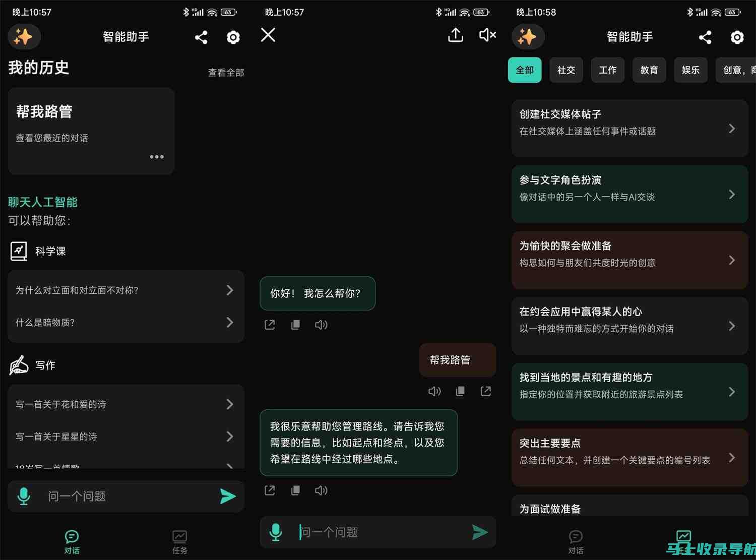Expand 突出主要要点 chevron
Viewport: 756px width, 560px height.
tap(732, 458)
